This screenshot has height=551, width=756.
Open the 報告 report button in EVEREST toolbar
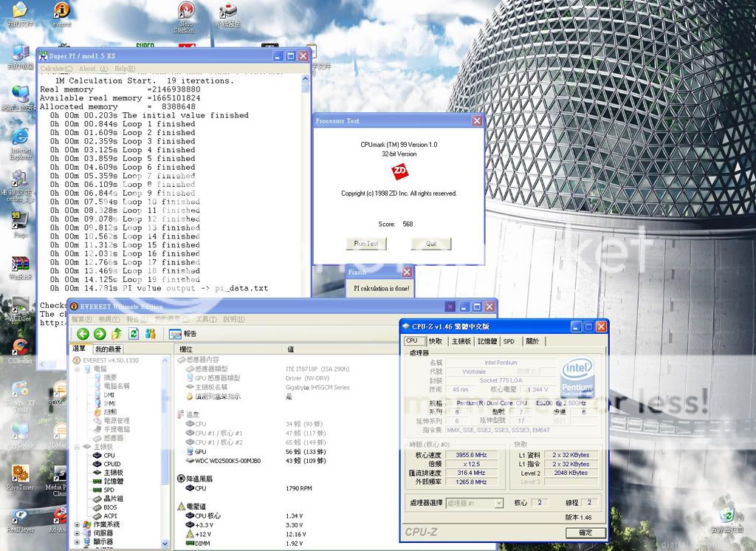pos(183,334)
